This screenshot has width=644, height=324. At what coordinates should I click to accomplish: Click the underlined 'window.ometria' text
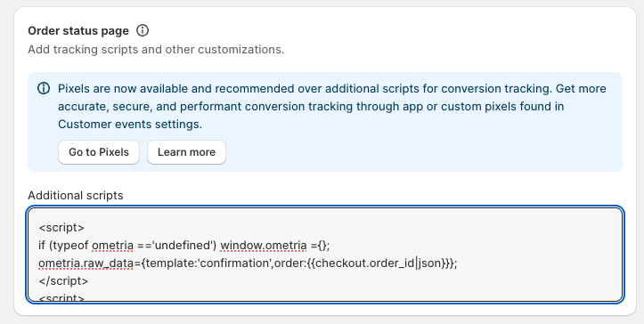point(264,246)
